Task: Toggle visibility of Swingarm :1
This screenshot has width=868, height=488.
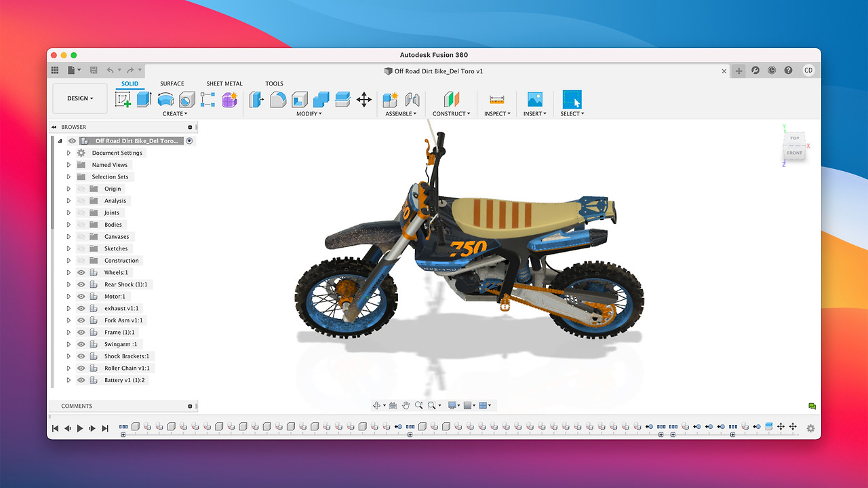Action: (81, 344)
